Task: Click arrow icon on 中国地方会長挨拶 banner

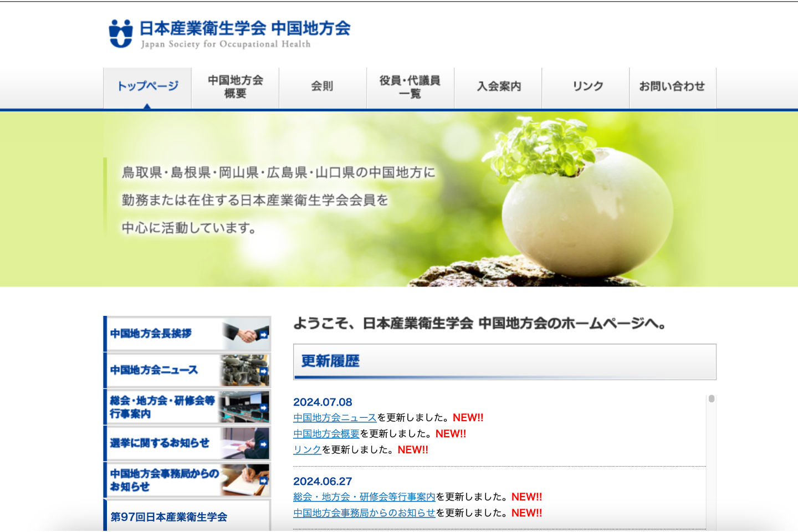Action: [x=264, y=334]
